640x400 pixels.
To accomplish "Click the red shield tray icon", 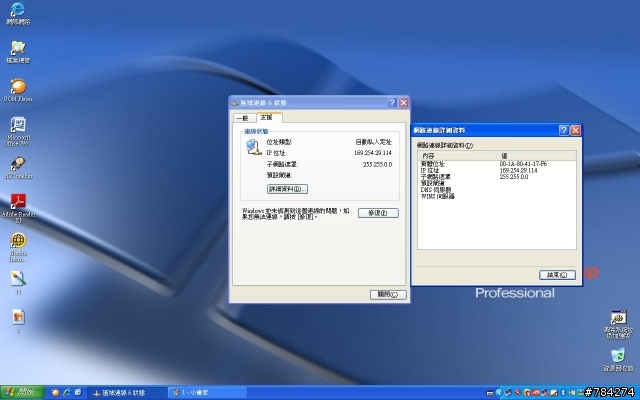I will [x=518, y=393].
